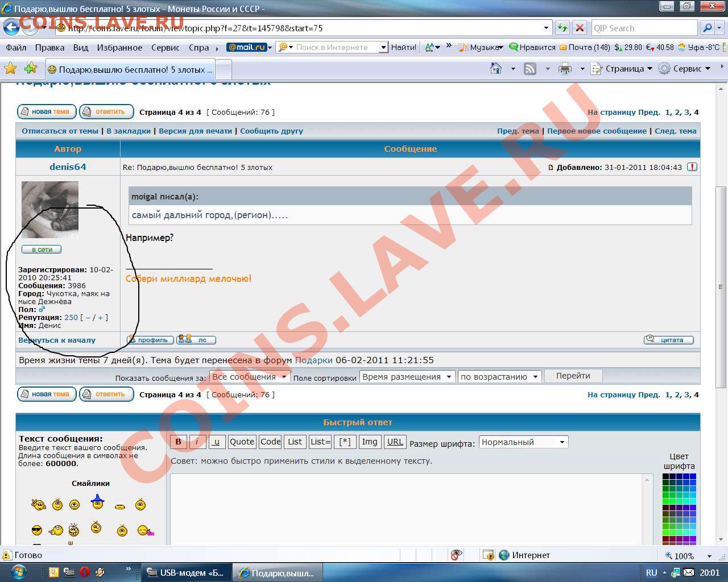Click the sunglasses smiley
Image resolution: width=728 pixels, height=582 pixels.
(37, 531)
